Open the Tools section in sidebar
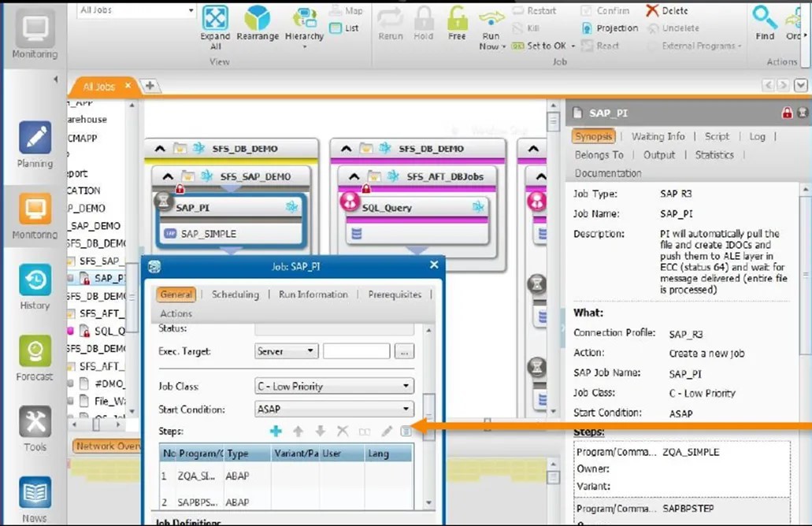The width and height of the screenshot is (812, 526). (x=35, y=428)
